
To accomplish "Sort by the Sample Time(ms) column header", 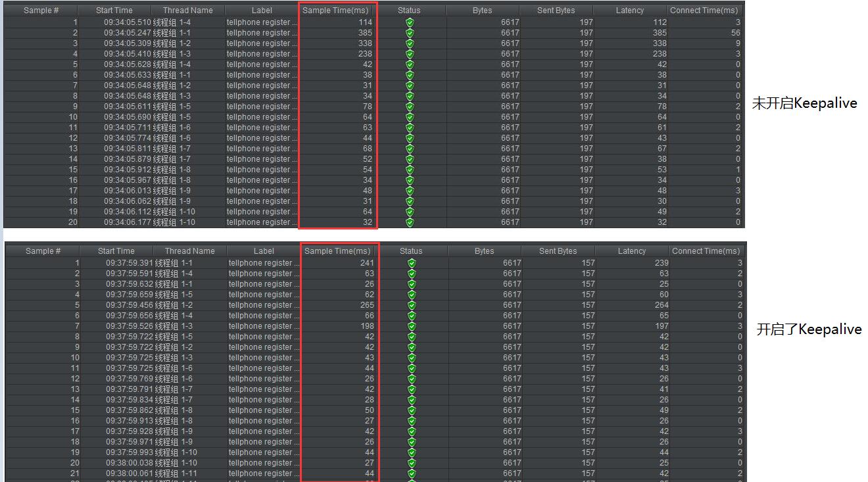I will click(338, 10).
